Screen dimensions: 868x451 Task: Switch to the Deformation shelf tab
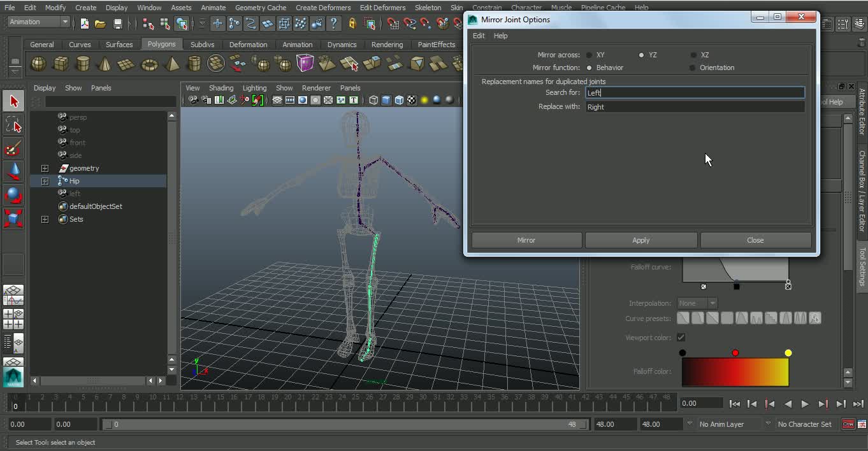248,45
